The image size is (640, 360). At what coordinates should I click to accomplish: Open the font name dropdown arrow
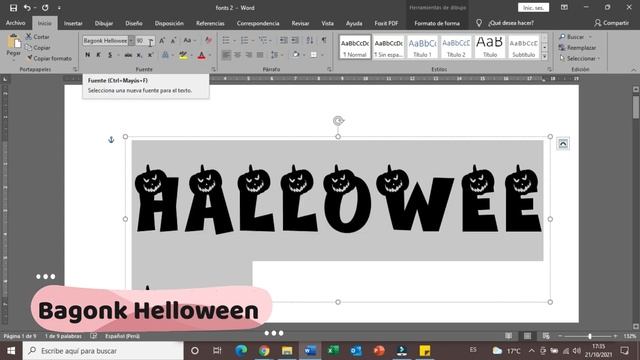[131, 40]
